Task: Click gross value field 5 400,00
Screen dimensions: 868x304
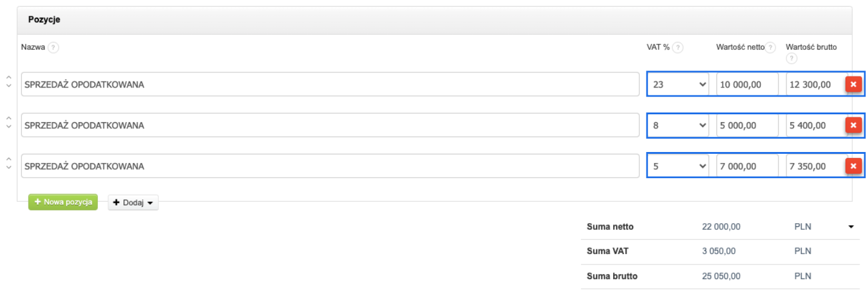Action: tap(814, 125)
